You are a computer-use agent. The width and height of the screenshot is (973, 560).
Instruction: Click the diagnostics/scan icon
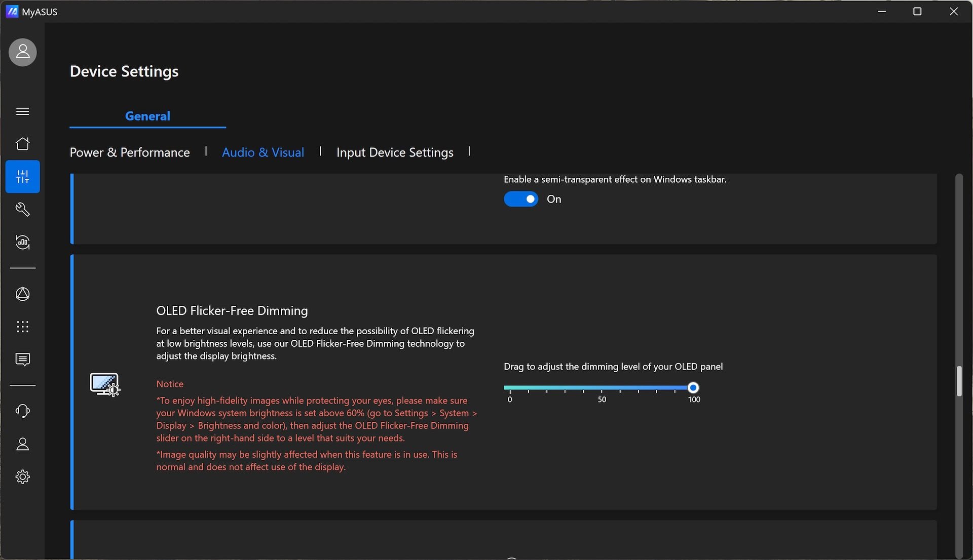click(22, 242)
